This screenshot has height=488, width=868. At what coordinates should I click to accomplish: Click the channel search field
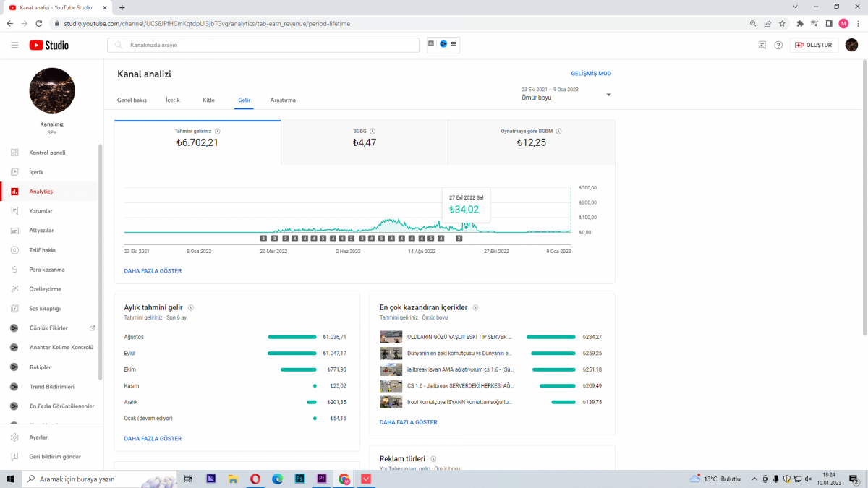263,45
